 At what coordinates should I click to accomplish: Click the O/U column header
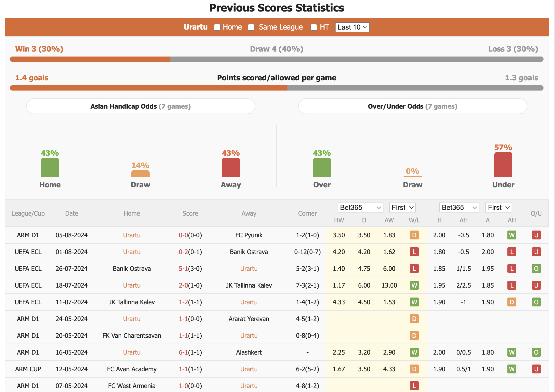(x=536, y=214)
